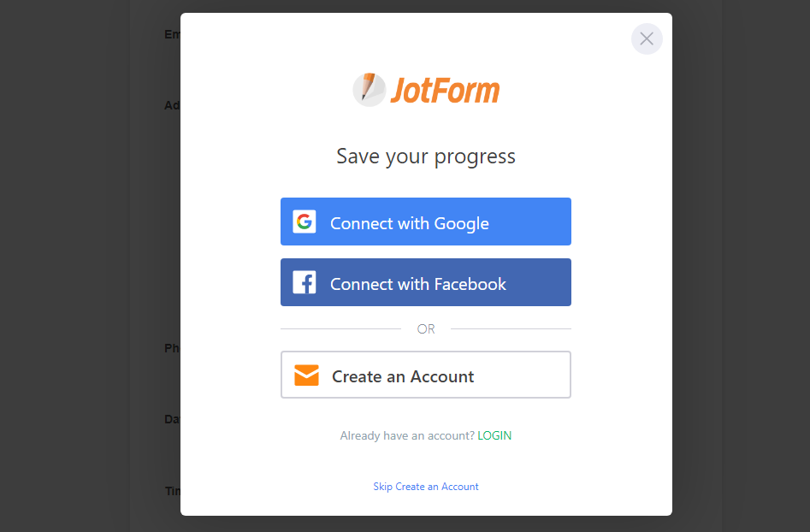Image resolution: width=810 pixels, height=532 pixels.
Task: Click the orange JotForm wordmark
Action: coord(445,91)
